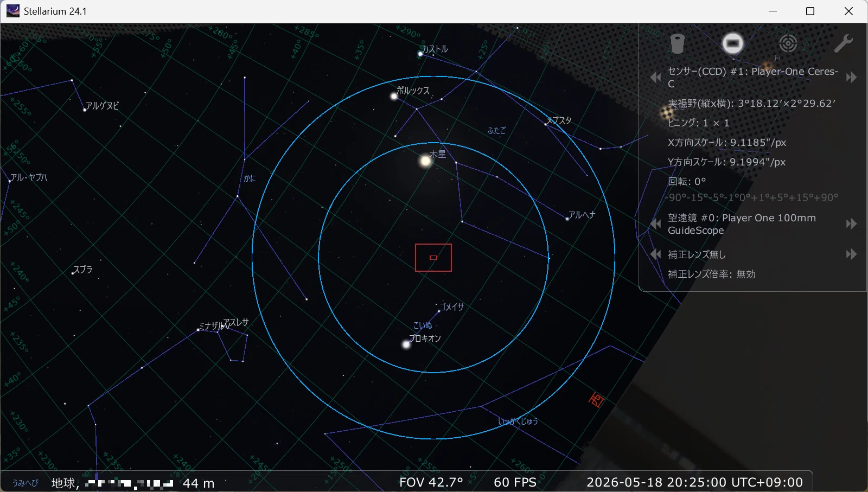Click the 回転: 0° rotation readout
This screenshot has width=868, height=492.
(x=687, y=181)
